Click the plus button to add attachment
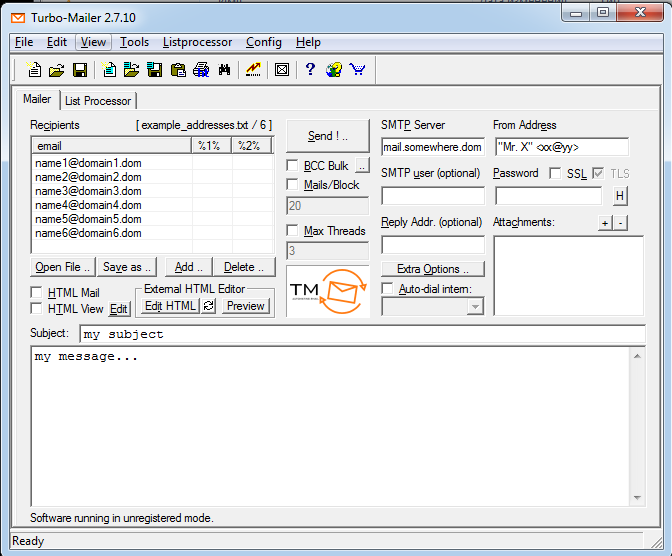Viewport: 672px width, 556px height. 605,222
